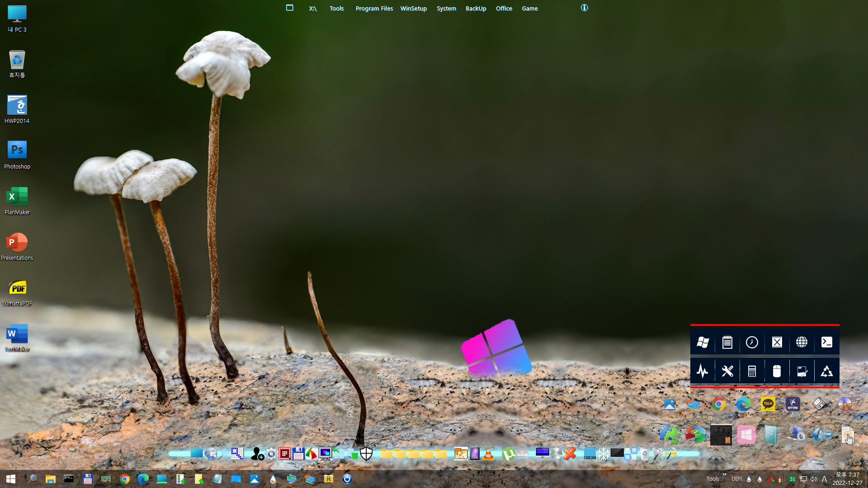
Task: Open the add user icon in dock
Action: pos(257,454)
